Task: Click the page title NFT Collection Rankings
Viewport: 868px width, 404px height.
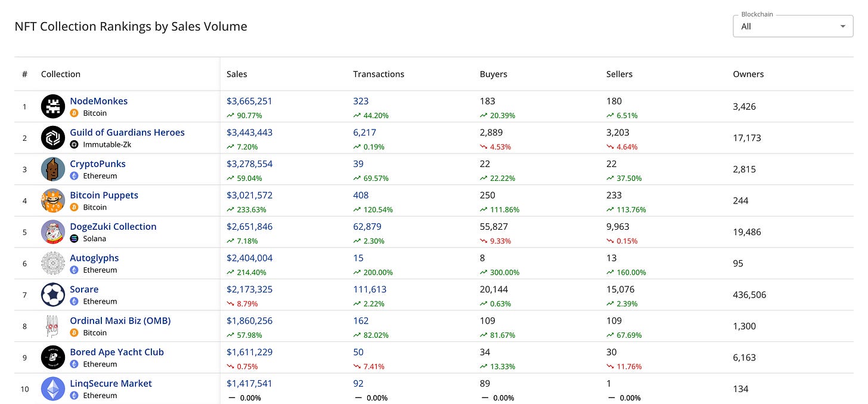Action: tap(131, 26)
